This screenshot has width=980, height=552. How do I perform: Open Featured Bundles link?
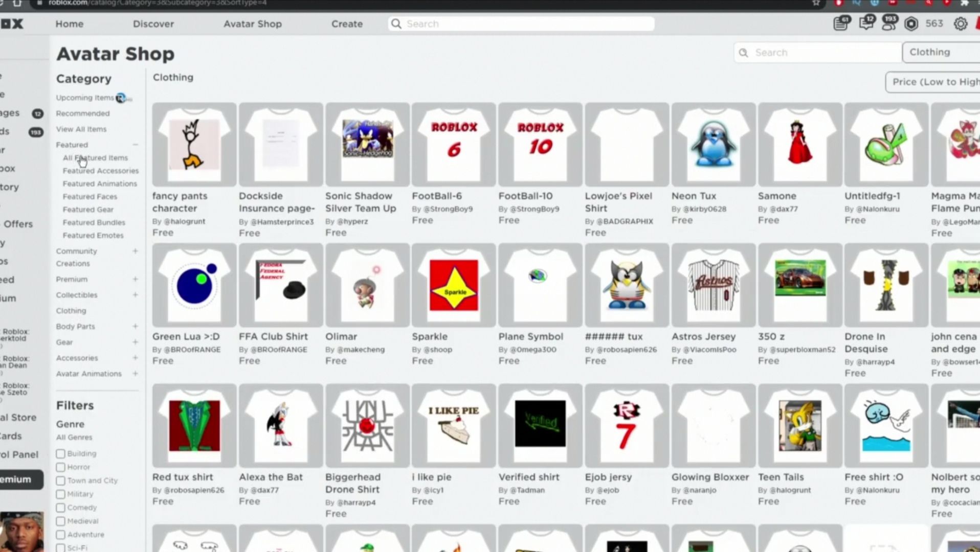[94, 223]
